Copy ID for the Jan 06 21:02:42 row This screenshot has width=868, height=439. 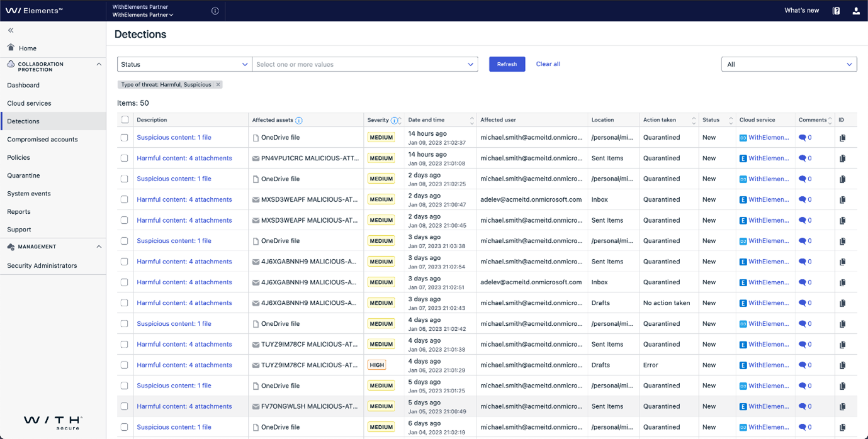(x=842, y=324)
